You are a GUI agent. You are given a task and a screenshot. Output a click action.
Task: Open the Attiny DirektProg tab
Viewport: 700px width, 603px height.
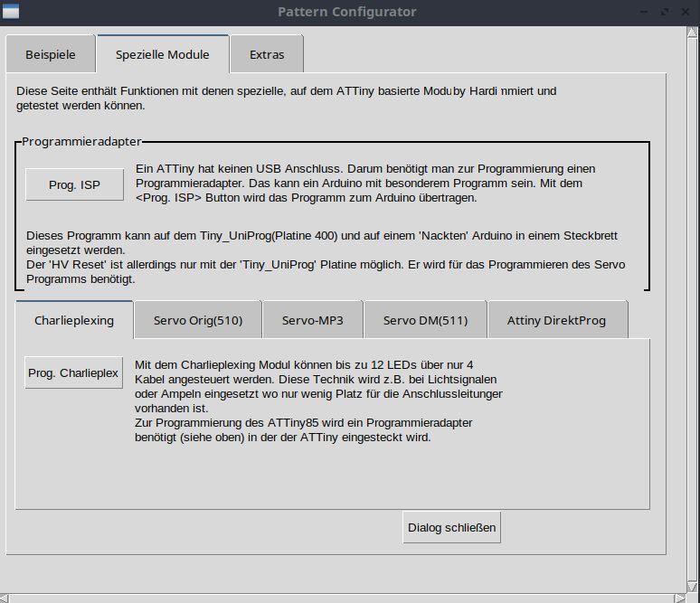click(x=556, y=320)
